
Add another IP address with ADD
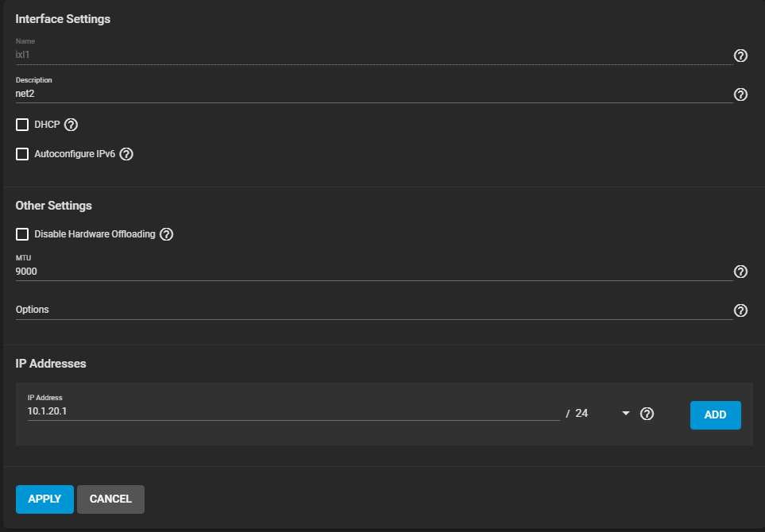pyautogui.click(x=715, y=415)
